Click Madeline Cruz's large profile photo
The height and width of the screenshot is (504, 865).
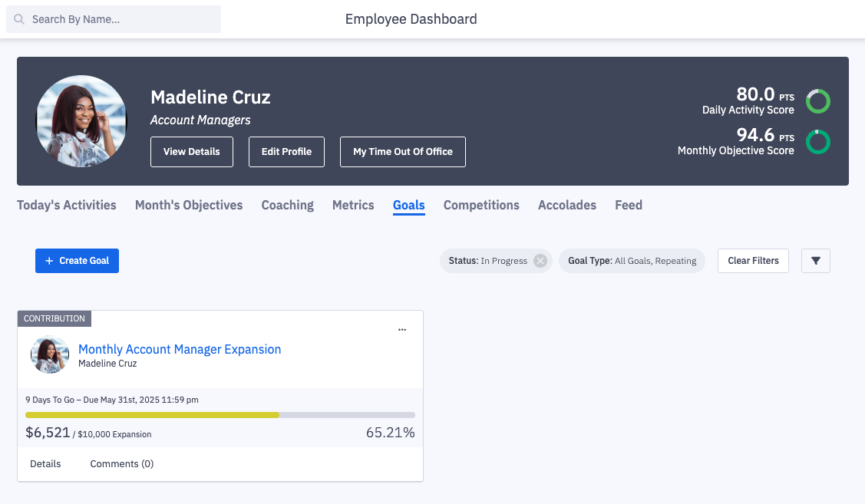click(81, 120)
